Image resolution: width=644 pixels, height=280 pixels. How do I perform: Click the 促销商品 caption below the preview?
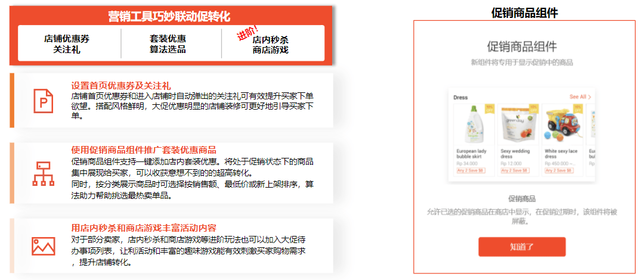522,199
